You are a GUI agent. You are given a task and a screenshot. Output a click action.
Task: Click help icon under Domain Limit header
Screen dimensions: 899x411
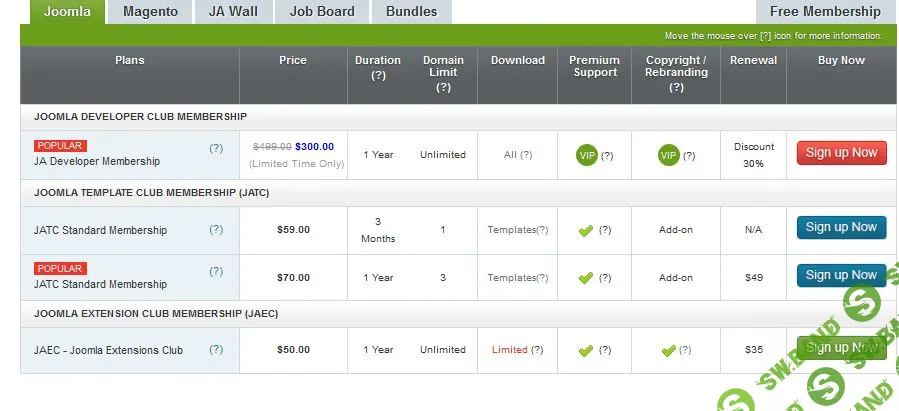coord(443,88)
